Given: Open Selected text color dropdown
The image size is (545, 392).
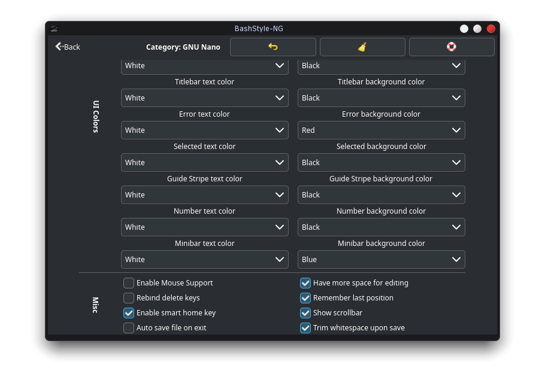Looking at the screenshot, I should (x=205, y=163).
